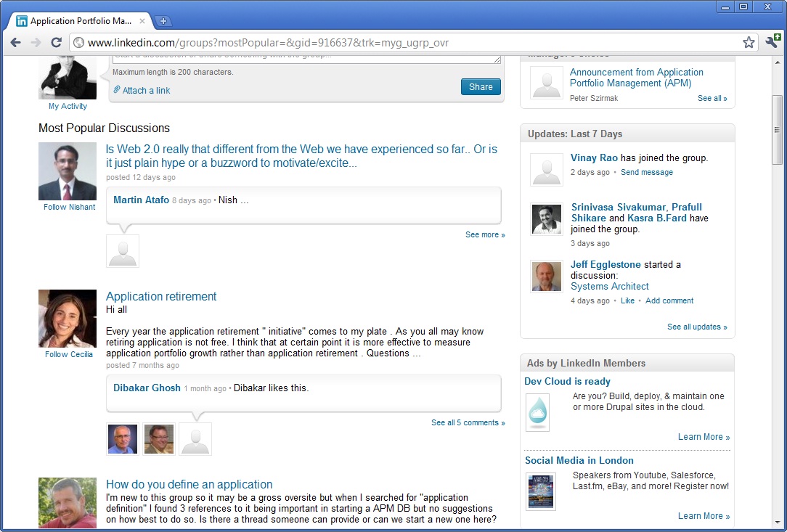Click Follow Nishant
This screenshot has width=787, height=532.
[x=69, y=207]
